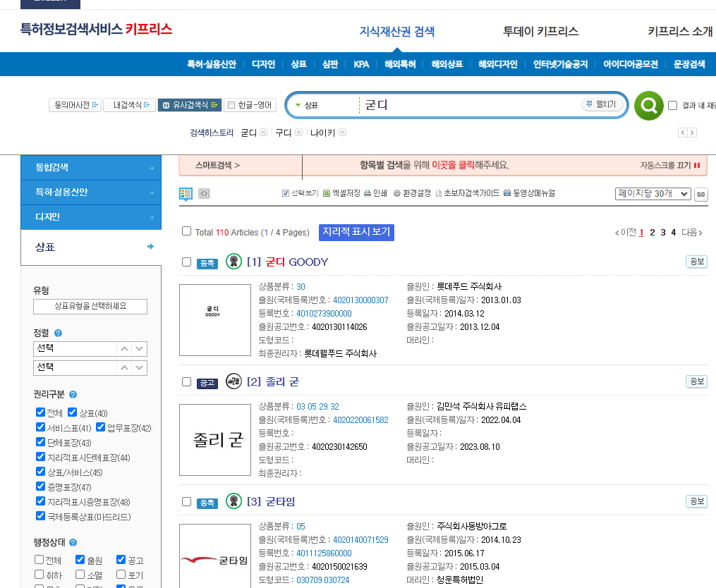Screen dimensions: 716x588
Task: Open 상표유형을 선택하세요 selector
Action: point(90,306)
